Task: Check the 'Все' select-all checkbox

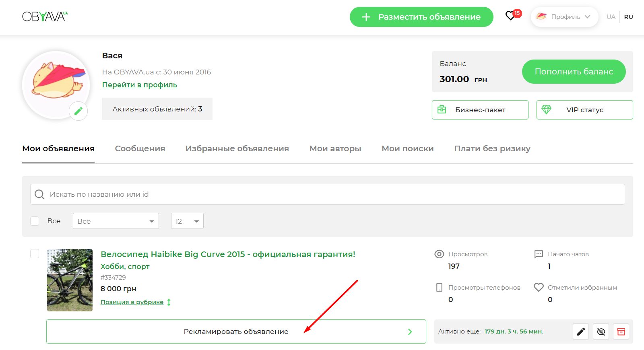Action: click(x=35, y=221)
